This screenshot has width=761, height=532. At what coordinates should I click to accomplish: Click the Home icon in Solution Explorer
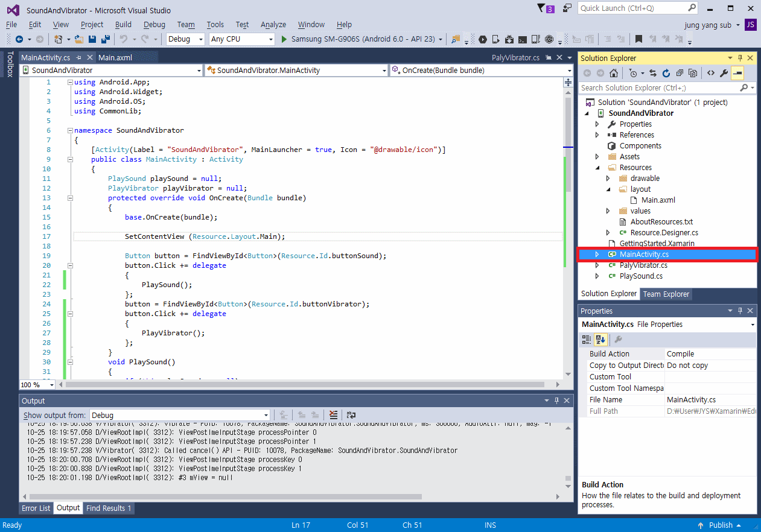point(614,73)
